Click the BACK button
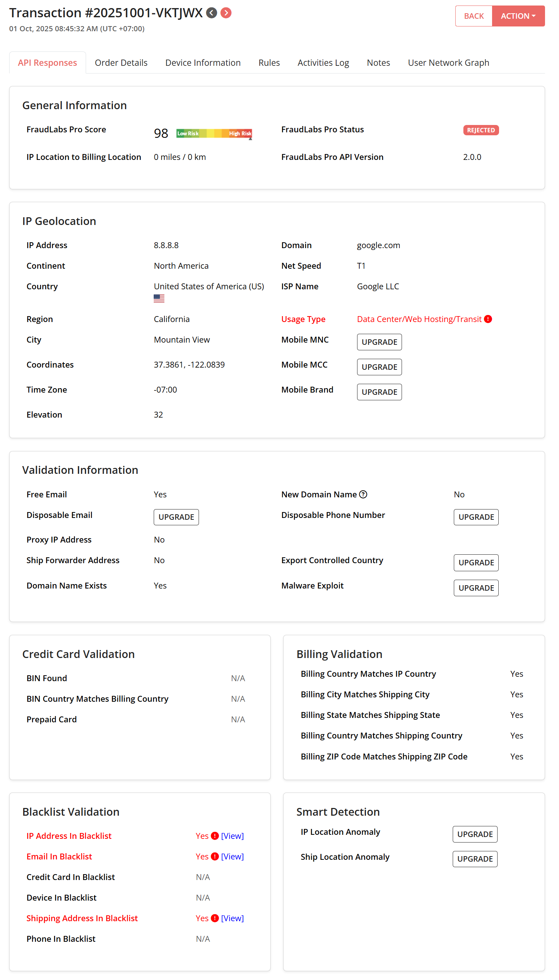The image size is (559, 980). click(x=473, y=16)
